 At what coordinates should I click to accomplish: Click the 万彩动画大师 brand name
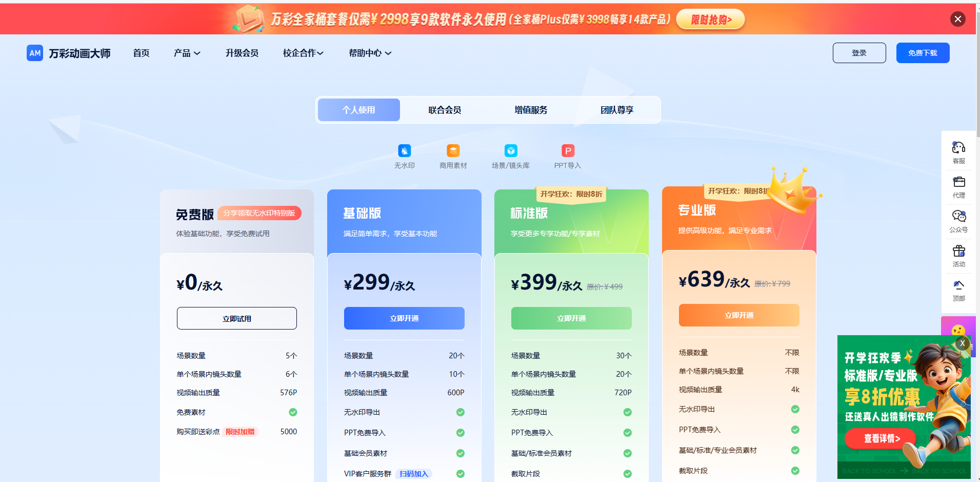[x=79, y=53]
